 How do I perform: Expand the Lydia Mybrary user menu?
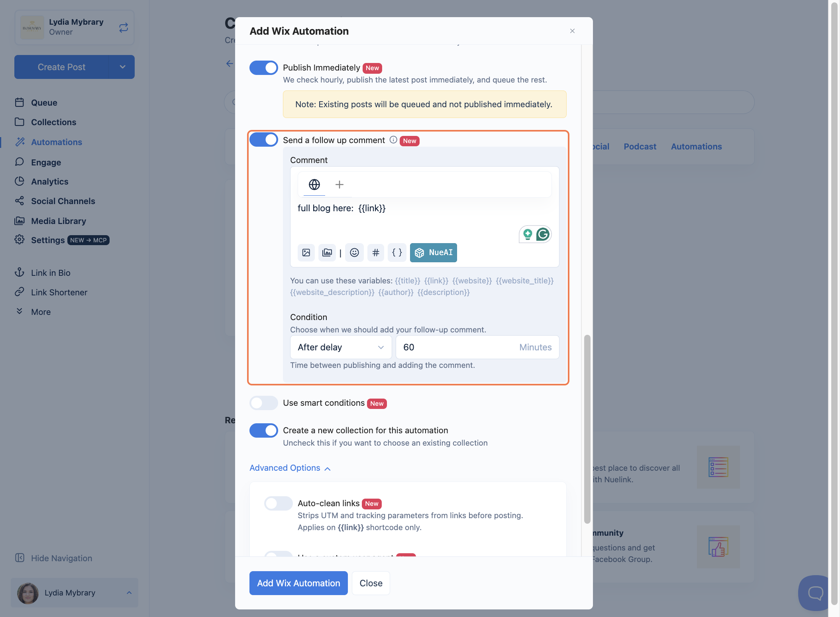(75, 593)
